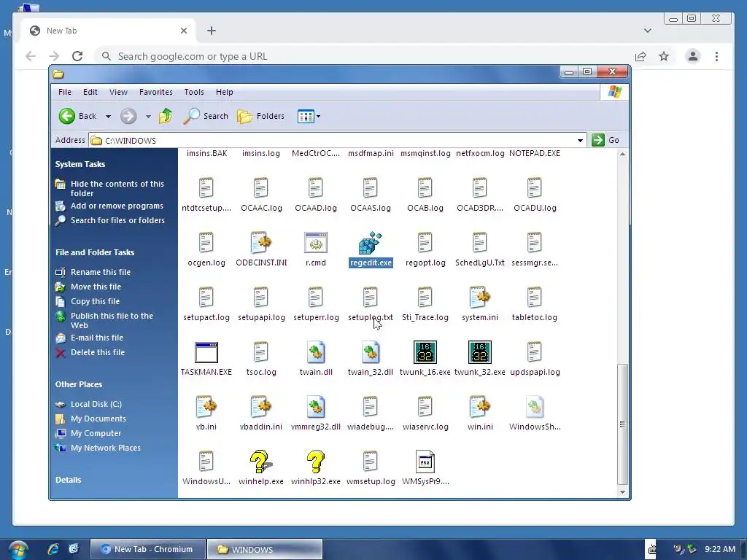The width and height of the screenshot is (747, 560).
Task: Click Add or remove programs link
Action: [x=117, y=206]
